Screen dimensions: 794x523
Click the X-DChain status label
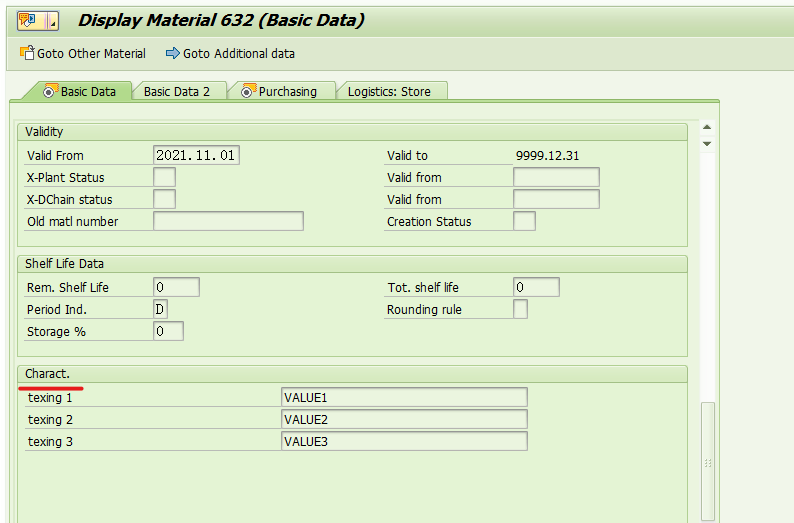coord(69,199)
